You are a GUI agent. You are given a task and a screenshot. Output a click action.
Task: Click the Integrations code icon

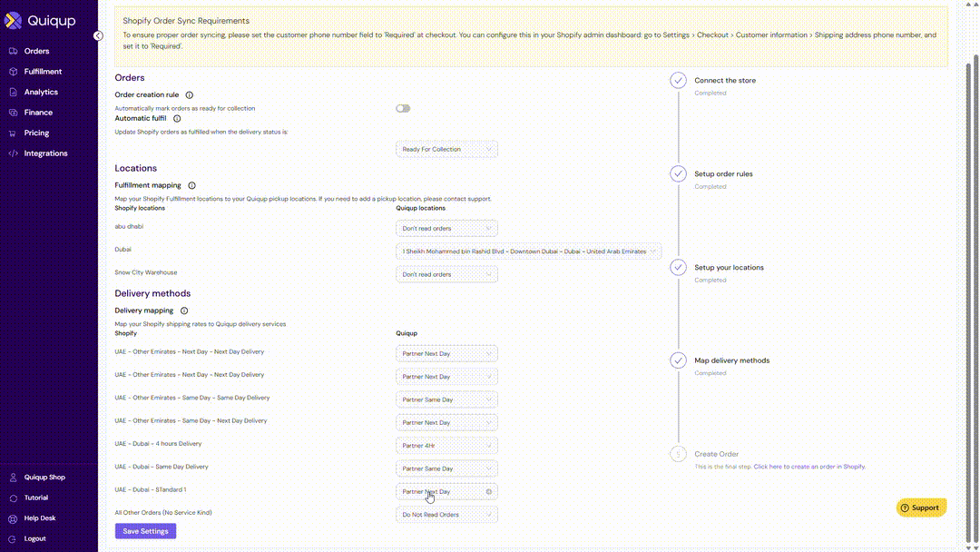point(13,153)
